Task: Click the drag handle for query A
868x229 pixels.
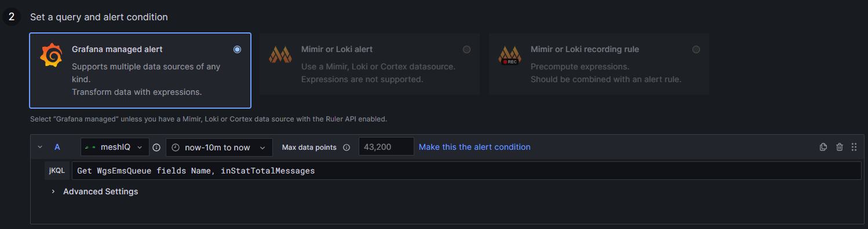Action: click(854, 147)
